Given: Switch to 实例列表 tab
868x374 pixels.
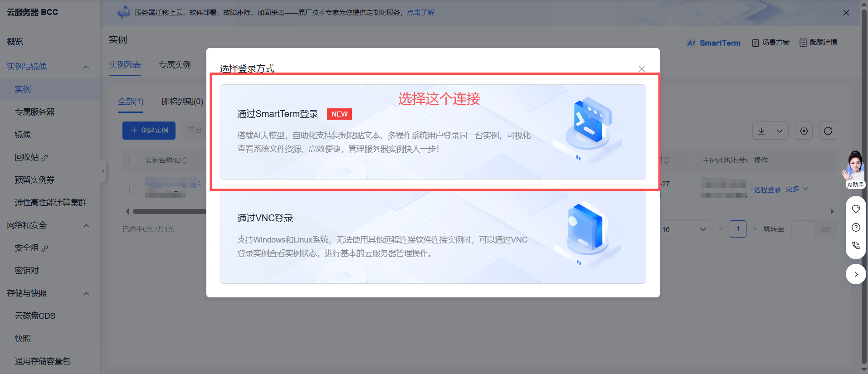Looking at the screenshot, I should tap(125, 65).
